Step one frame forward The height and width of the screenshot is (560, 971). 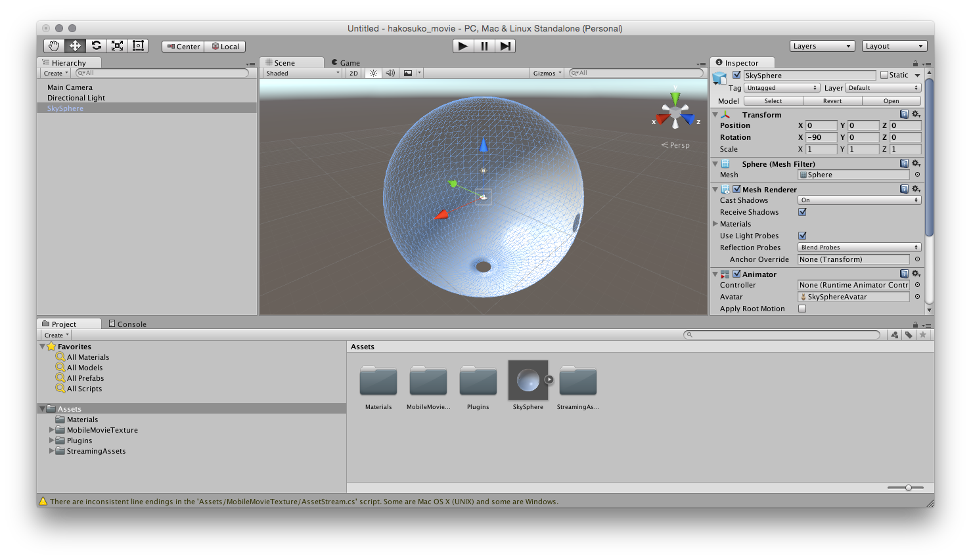[505, 46]
